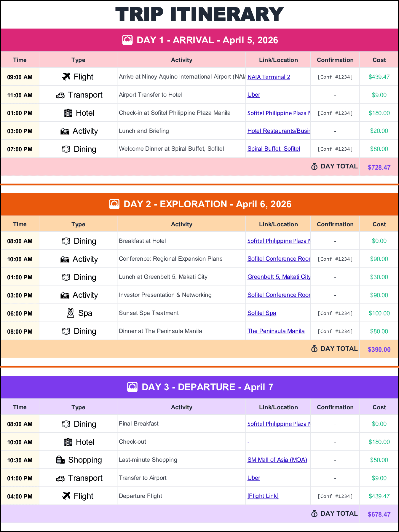Image resolution: width=399 pixels, height=532 pixels.
Task: Select the confirmation code in Sunset Spa Treatment row
Action: pos(335,313)
